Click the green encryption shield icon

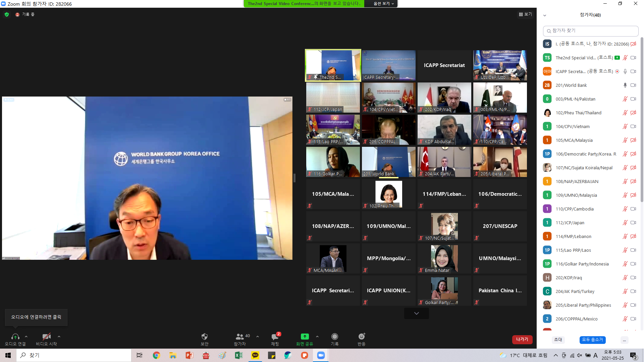7,14
